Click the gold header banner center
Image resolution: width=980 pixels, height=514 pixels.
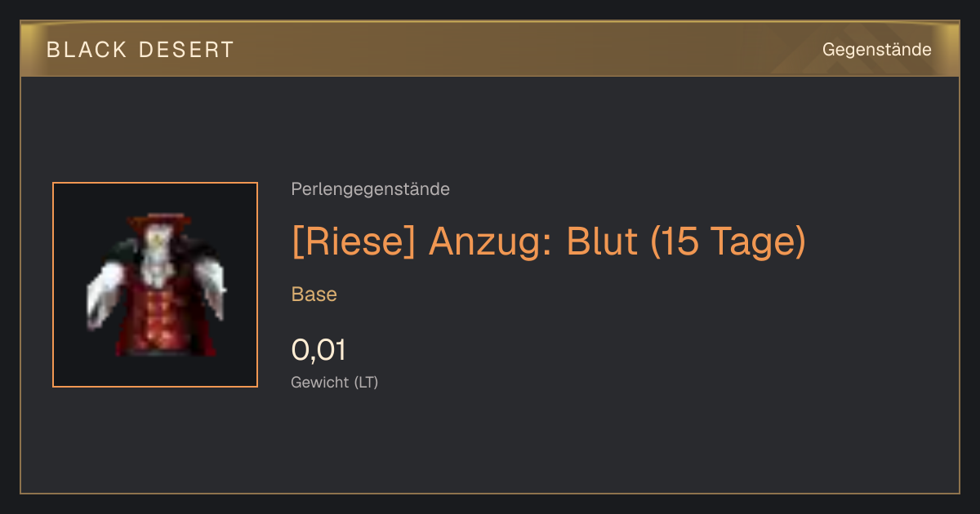(x=490, y=49)
